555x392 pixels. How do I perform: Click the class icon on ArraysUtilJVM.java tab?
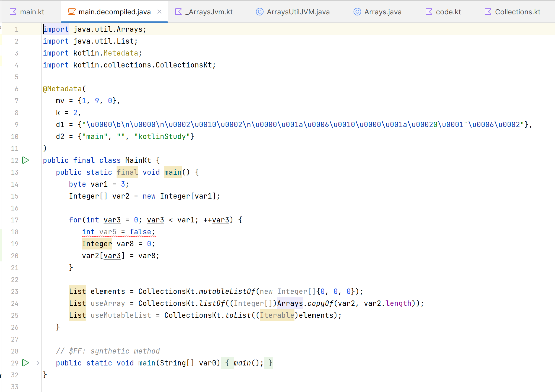(x=259, y=12)
